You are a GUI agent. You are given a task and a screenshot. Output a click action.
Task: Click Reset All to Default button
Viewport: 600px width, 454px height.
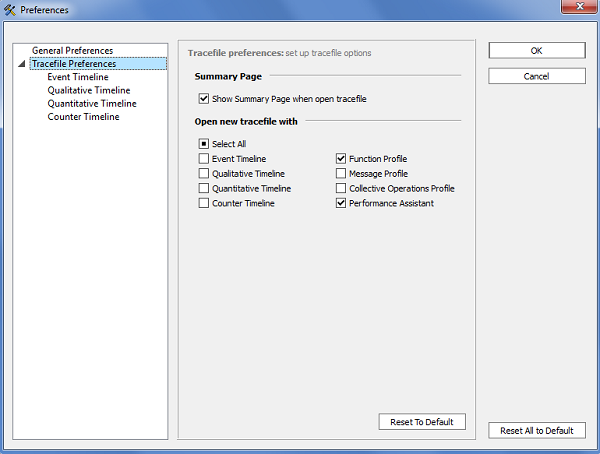tap(537, 430)
